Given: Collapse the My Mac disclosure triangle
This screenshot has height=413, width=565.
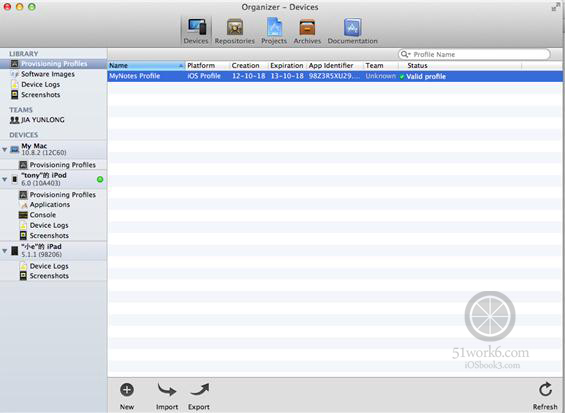Looking at the screenshot, I should [4, 149].
